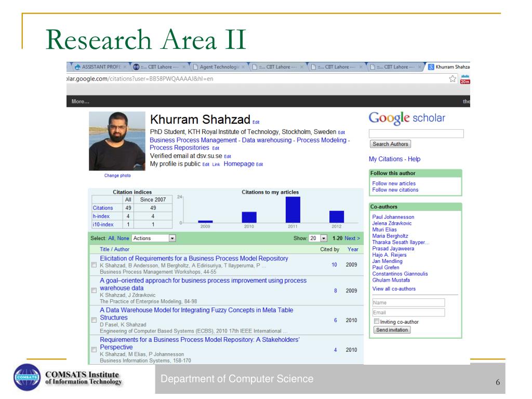The width and height of the screenshot is (532, 399).
Task: Check the Stakeholders' Perspective article box
Action: (94, 350)
